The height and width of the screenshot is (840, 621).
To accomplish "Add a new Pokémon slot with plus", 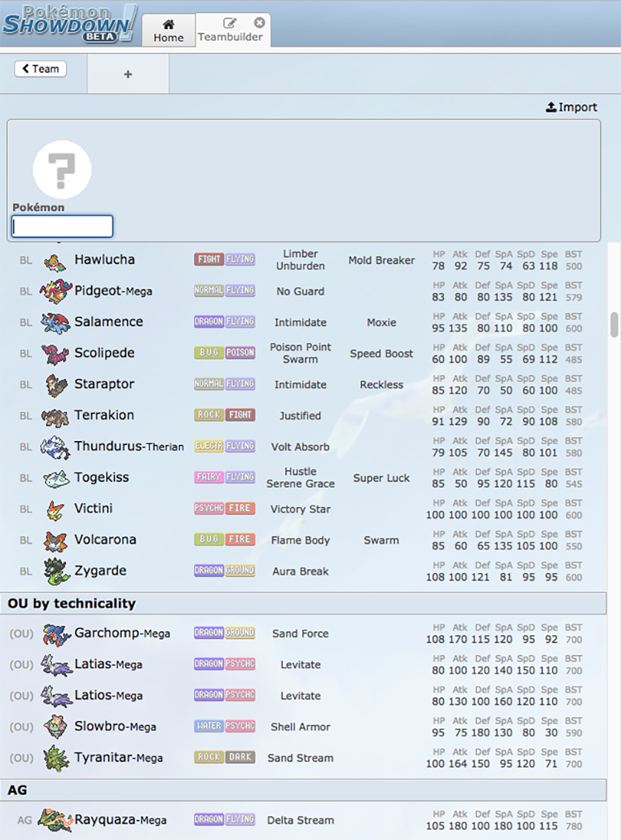I will pyautogui.click(x=128, y=75).
